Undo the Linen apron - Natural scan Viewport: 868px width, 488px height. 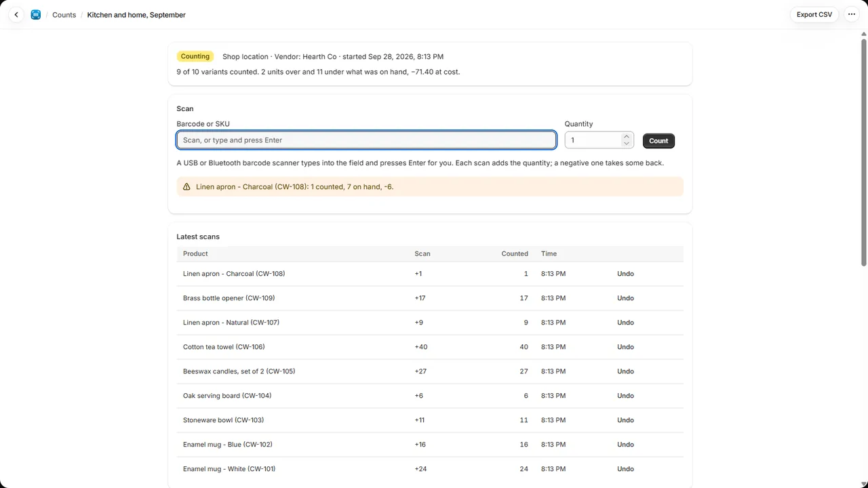coord(625,323)
